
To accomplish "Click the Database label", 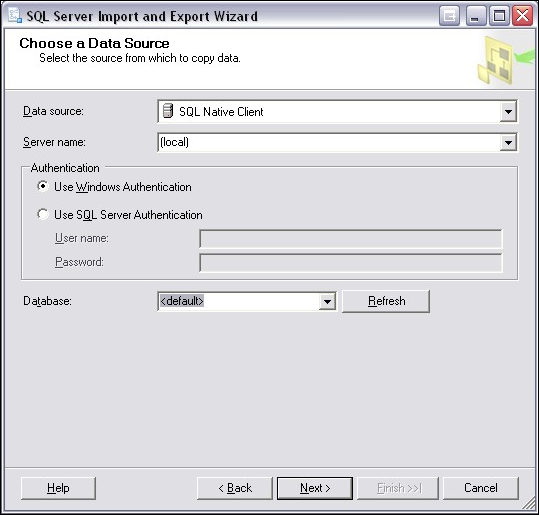I will coord(47,301).
